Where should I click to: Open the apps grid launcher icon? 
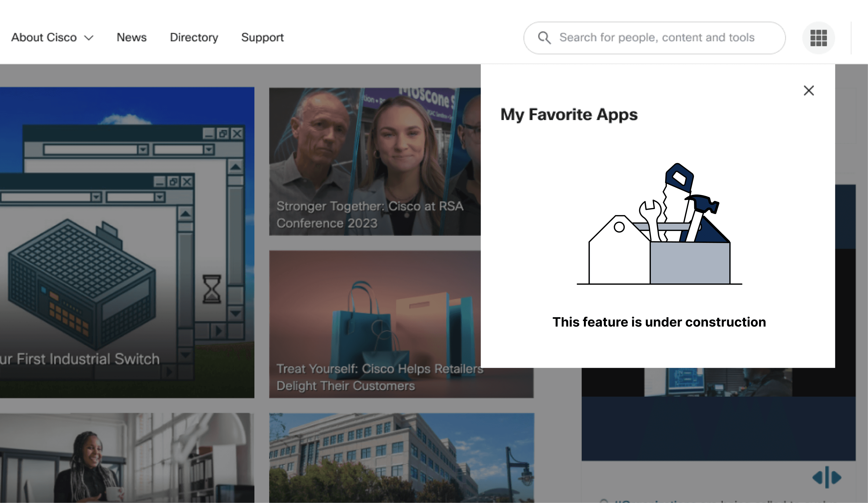[818, 38]
